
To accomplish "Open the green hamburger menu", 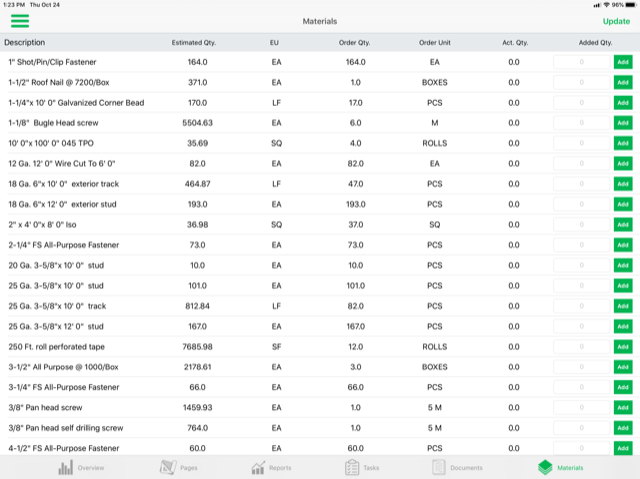I will 20,21.
